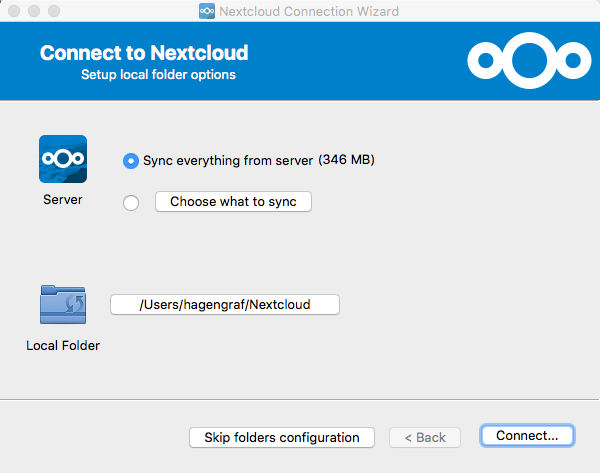Click Skip folders configuration button

(282, 437)
